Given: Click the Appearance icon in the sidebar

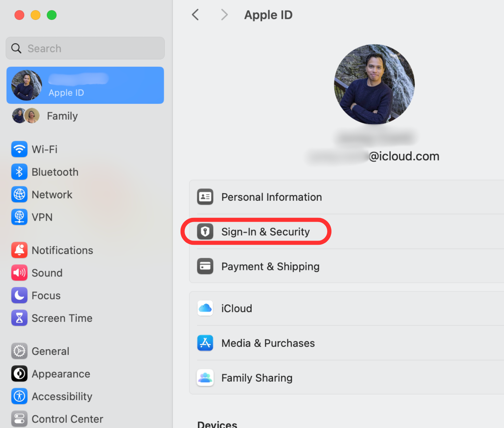Looking at the screenshot, I should [19, 374].
